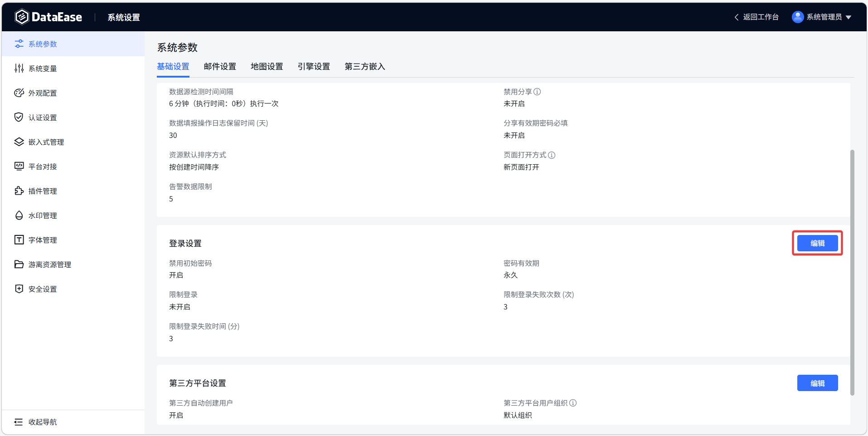Image resolution: width=868 pixels, height=436 pixels.
Task: Open 嵌入式管理 in the sidebar
Action: (x=46, y=142)
